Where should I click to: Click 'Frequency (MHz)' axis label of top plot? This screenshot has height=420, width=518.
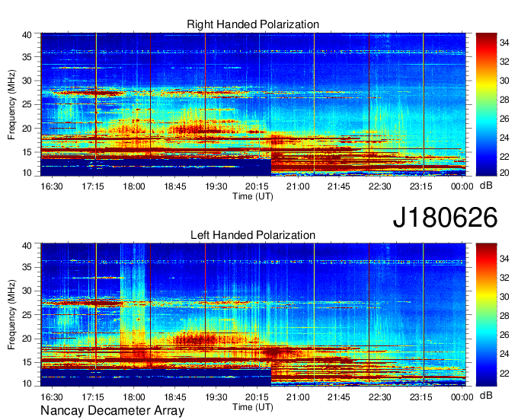(11, 104)
